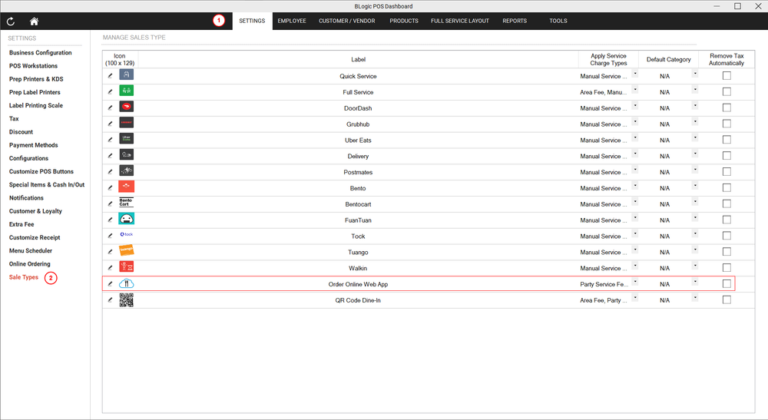Screen dimensions: 768x420
Task: Select the QR Code Dine-In icon
Action: pos(126,300)
